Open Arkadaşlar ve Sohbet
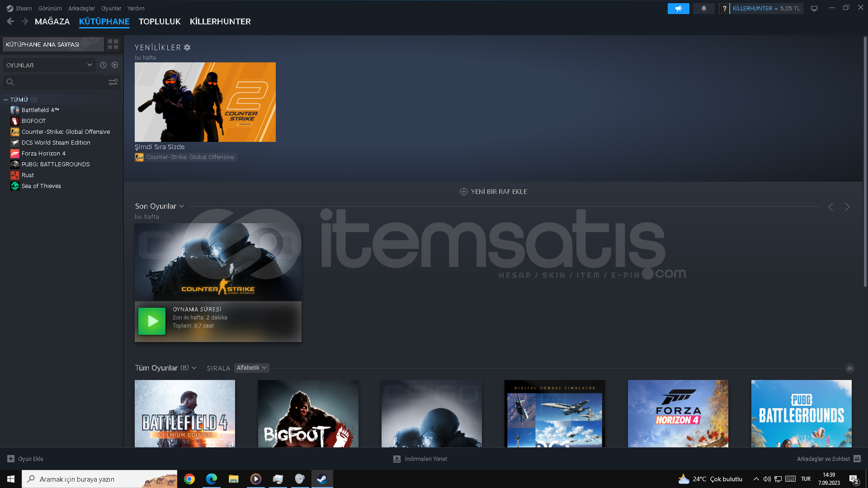The image size is (868, 488). pyautogui.click(x=823, y=459)
